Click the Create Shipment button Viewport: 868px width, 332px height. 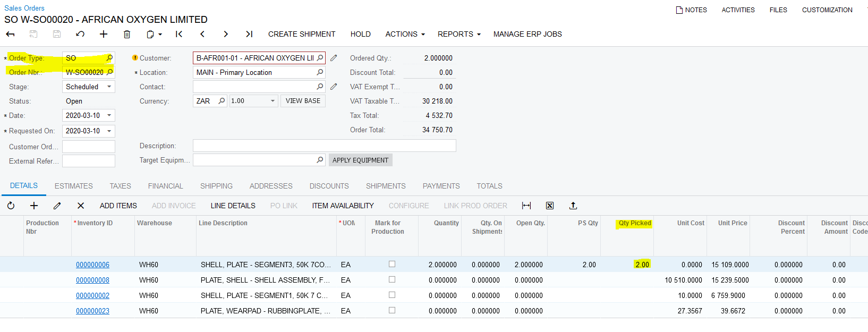pos(302,34)
